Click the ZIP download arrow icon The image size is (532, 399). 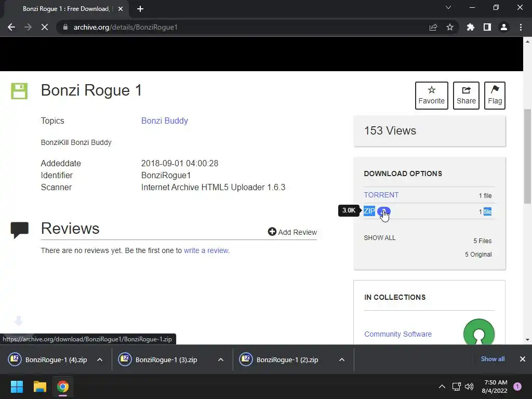tap(384, 211)
